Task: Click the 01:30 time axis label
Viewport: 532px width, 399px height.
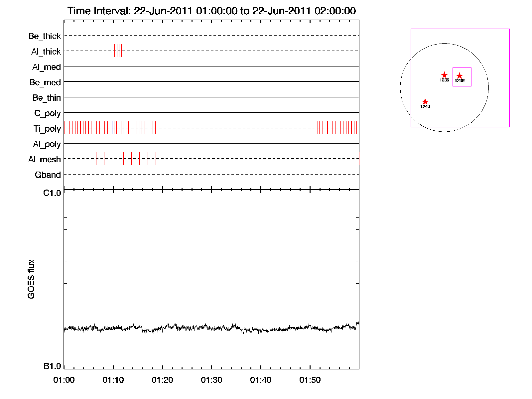Action: point(211,380)
